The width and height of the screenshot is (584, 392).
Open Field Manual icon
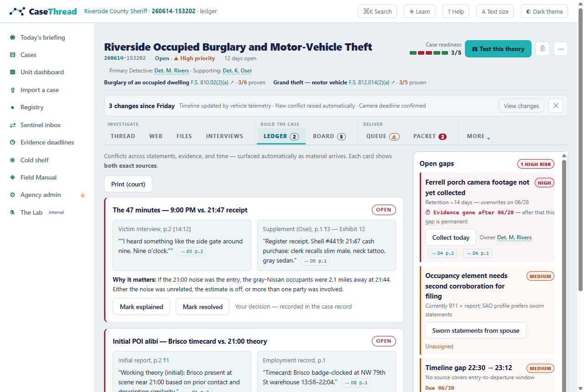pos(12,177)
